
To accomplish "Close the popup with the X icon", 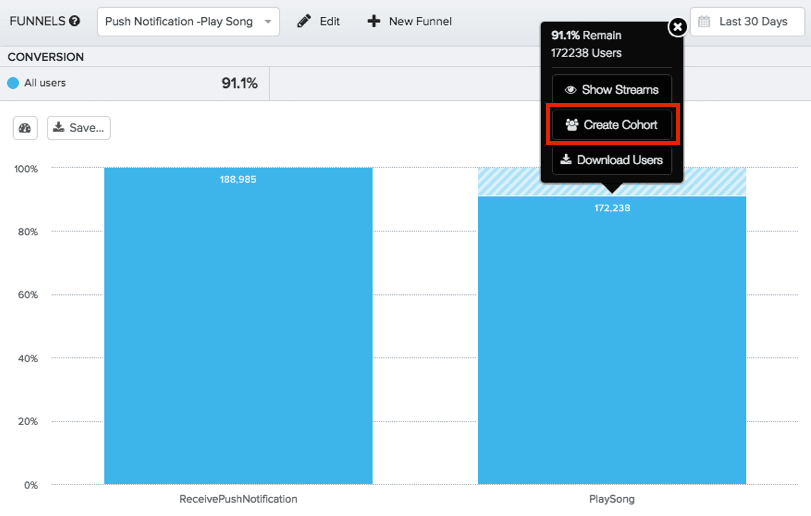I will point(677,27).
